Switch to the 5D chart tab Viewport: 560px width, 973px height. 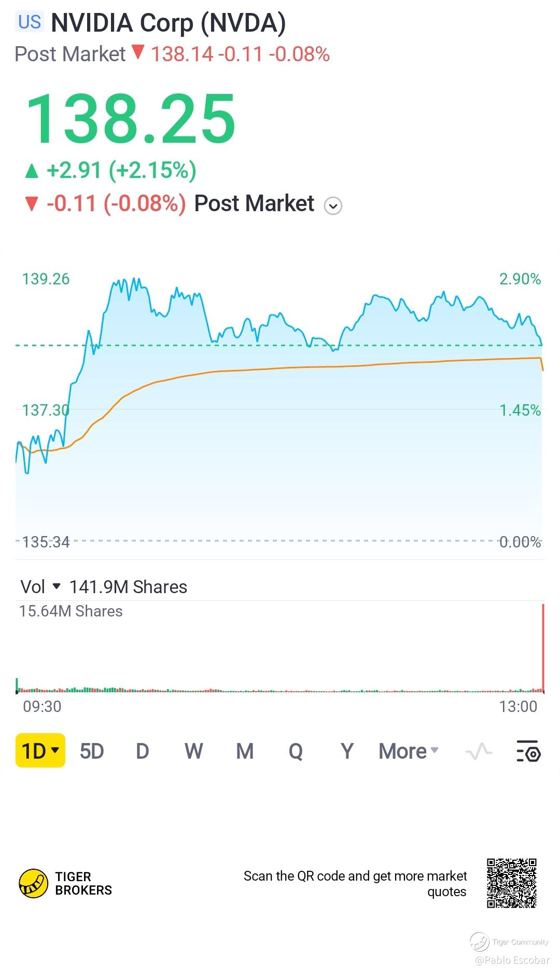(x=92, y=751)
